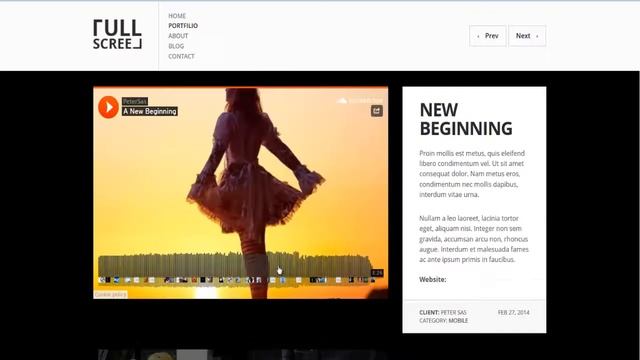Go to the Home menu item
Screen dimensions: 640x360
pos(177,16)
